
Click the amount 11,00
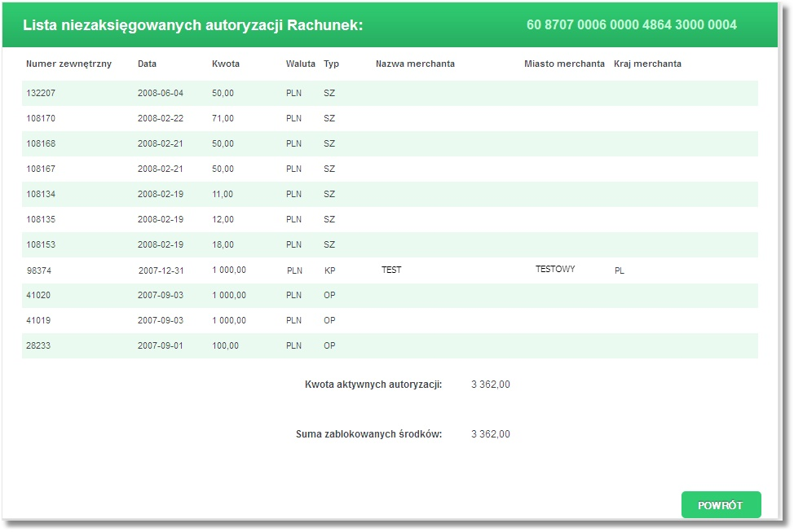[223, 195]
